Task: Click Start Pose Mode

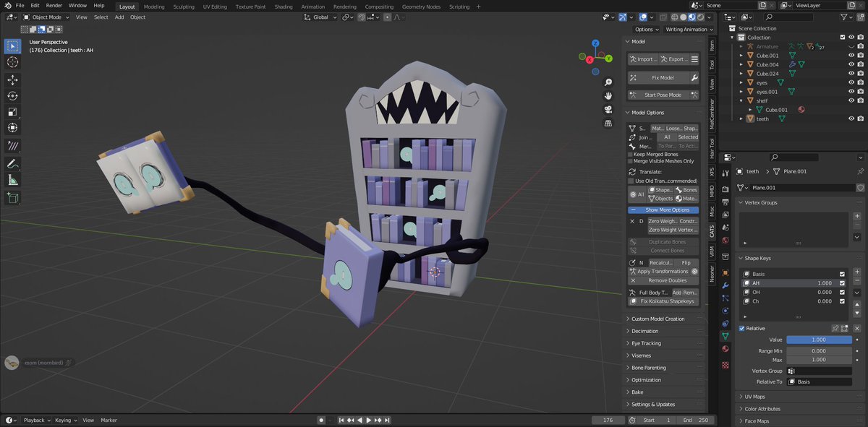Action: pos(663,94)
